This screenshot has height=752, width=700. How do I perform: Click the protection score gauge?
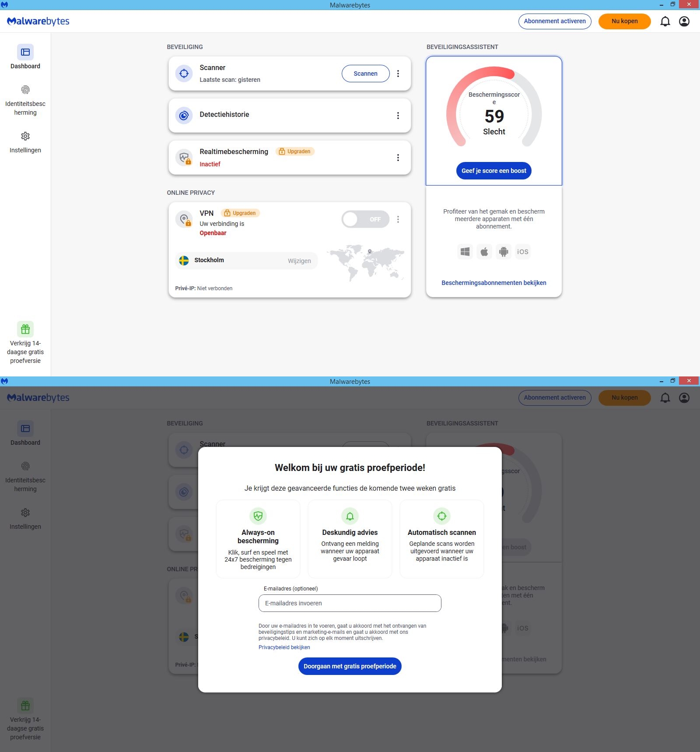(494, 107)
